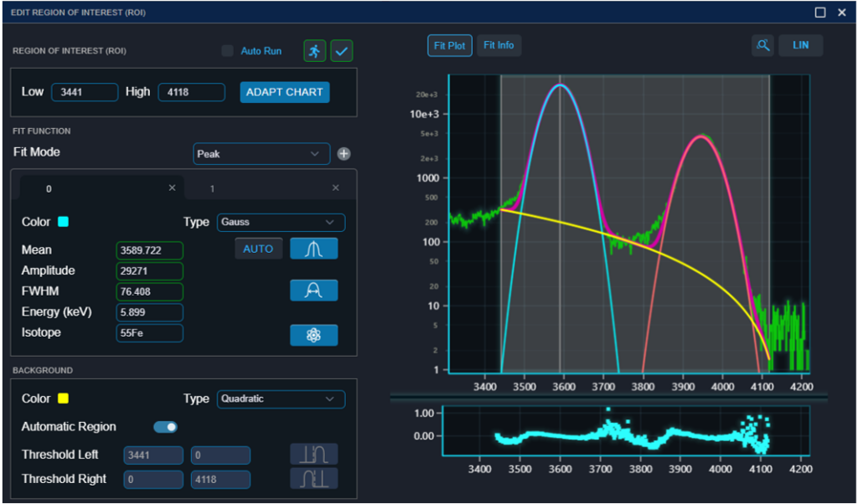Click Threshold Left field showing 0
Screen dimensions: 858x504
coord(220,455)
